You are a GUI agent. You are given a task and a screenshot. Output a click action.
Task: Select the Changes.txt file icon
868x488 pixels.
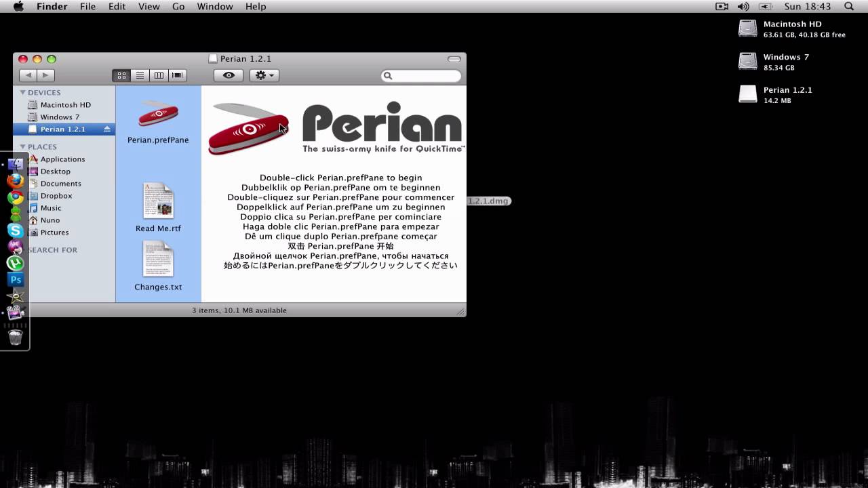coord(158,259)
